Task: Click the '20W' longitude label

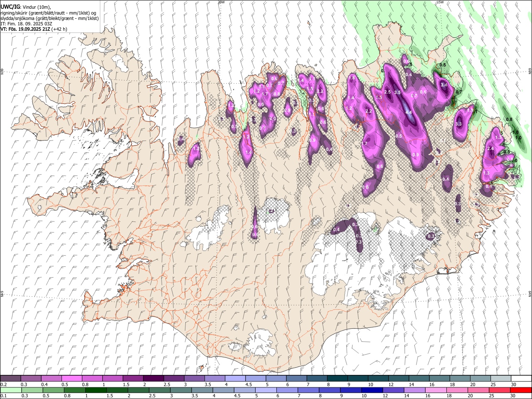Action: 221,2
